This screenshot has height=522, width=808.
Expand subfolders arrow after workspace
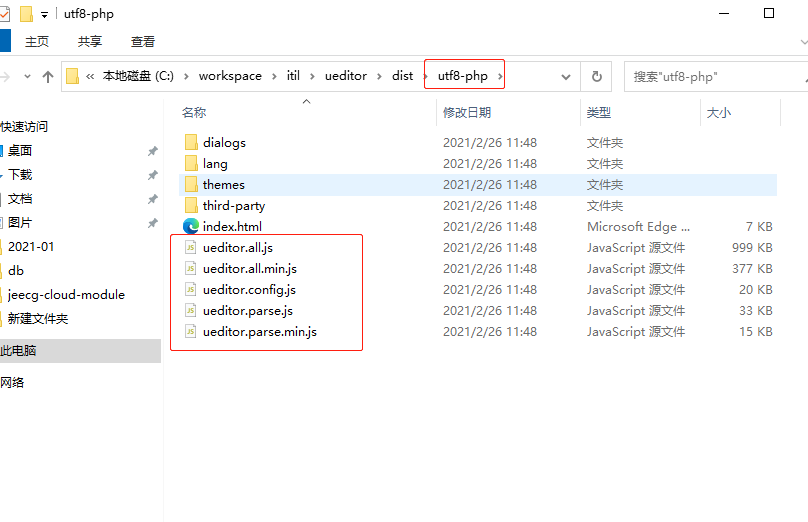(274, 76)
